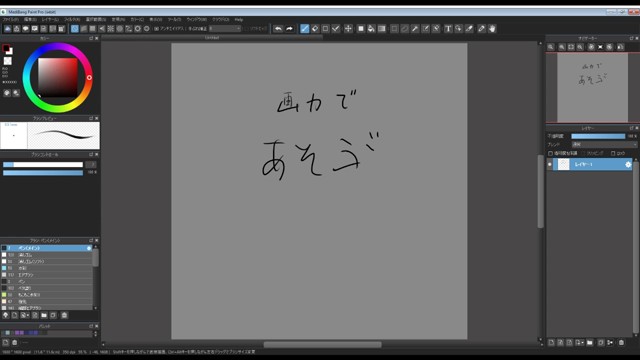
Task: Open snap settings gear icon
Action: 147,29
